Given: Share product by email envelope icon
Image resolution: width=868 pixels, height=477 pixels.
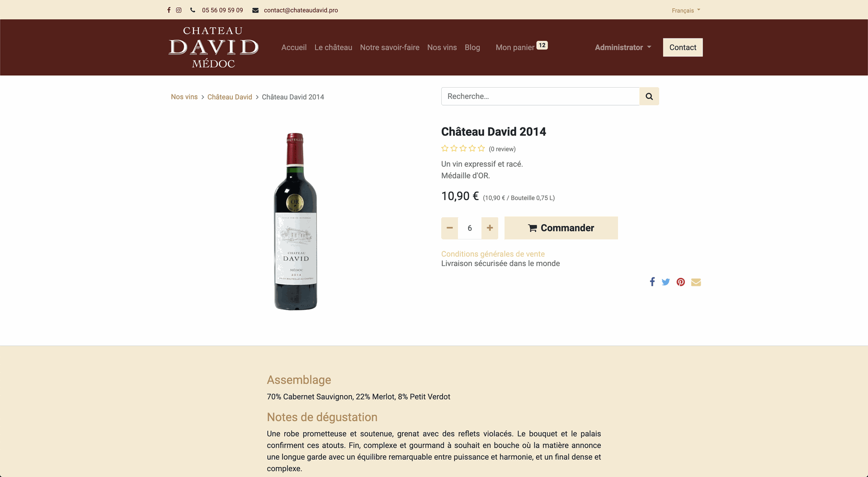Looking at the screenshot, I should click(696, 282).
